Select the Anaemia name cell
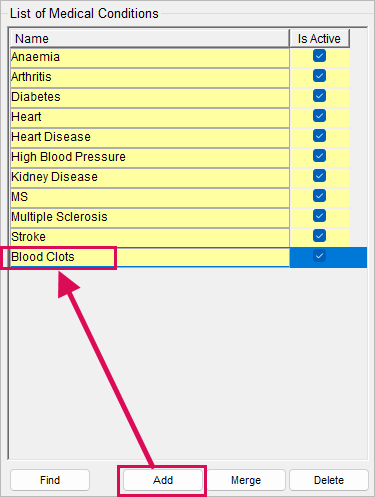375x497 pixels. (150, 57)
